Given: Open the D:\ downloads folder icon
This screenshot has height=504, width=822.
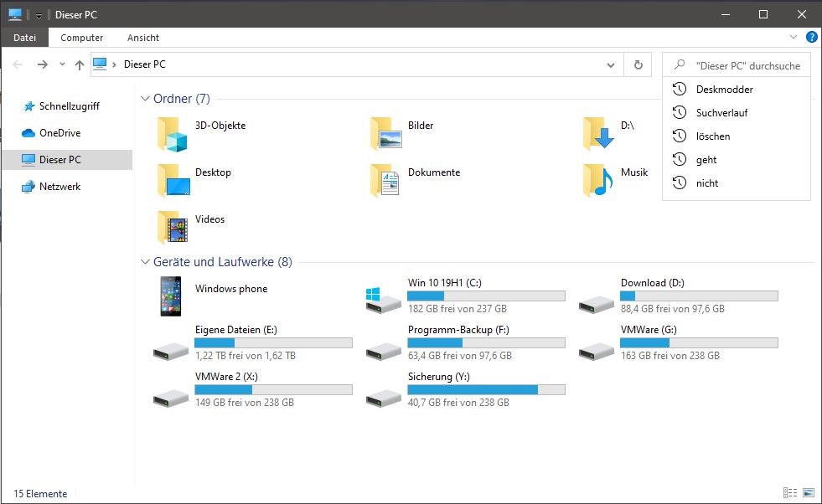Looking at the screenshot, I should coord(598,134).
